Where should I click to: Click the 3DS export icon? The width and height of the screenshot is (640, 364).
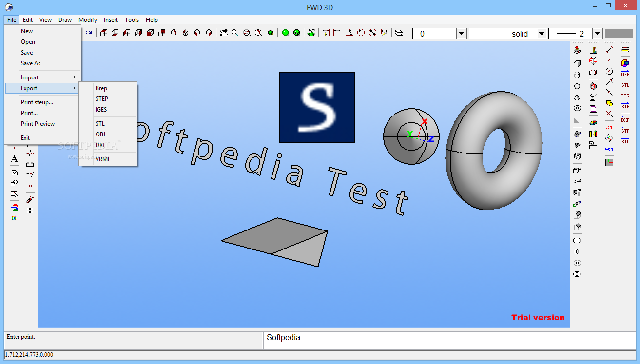(625, 96)
